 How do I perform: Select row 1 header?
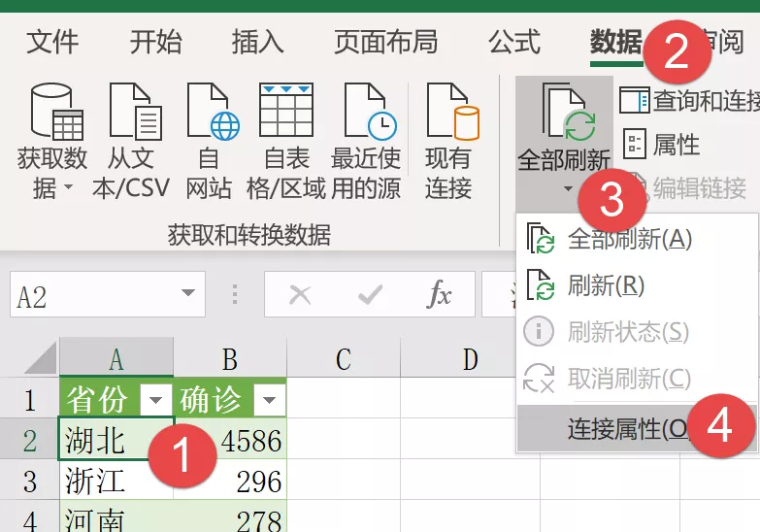click(x=29, y=400)
